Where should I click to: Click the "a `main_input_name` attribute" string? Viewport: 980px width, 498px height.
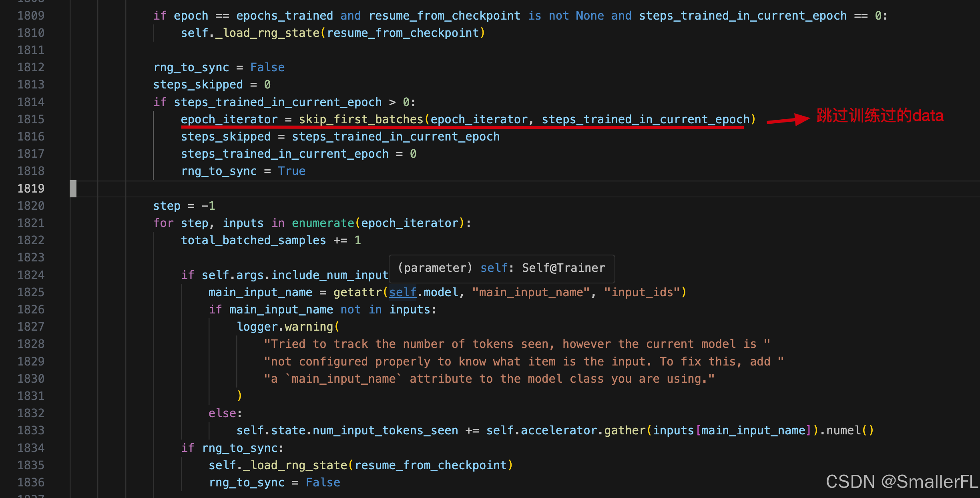click(489, 379)
